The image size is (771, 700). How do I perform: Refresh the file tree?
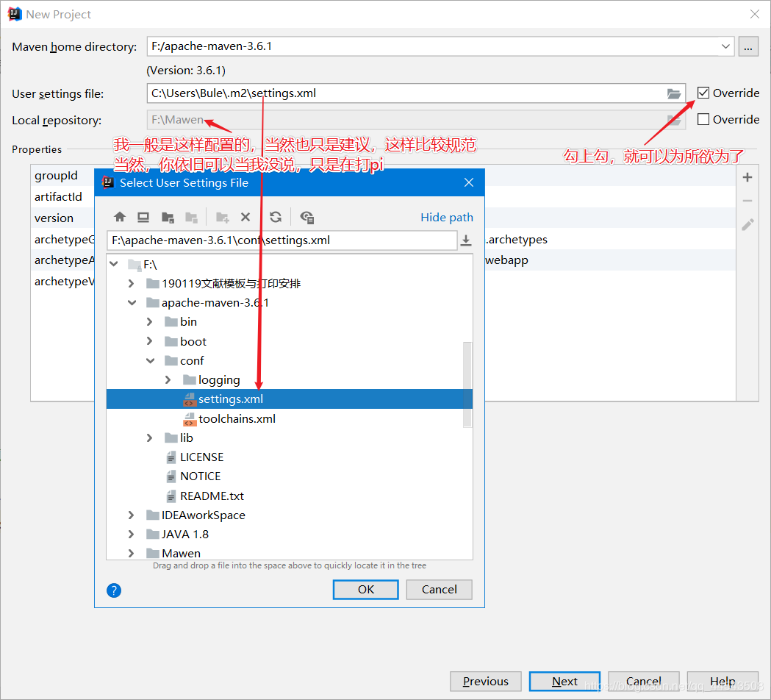pos(276,217)
